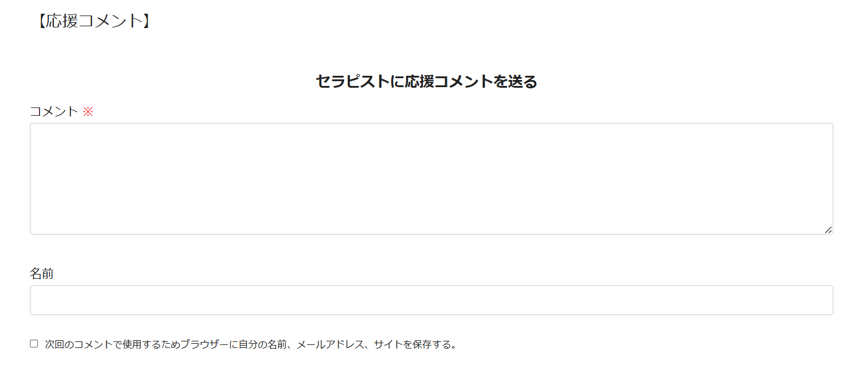Click the コメント text area
This screenshot has width=868, height=376.
[x=431, y=178]
